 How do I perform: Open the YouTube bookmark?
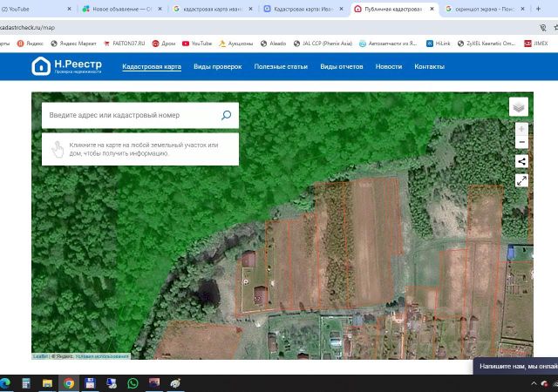[197, 44]
